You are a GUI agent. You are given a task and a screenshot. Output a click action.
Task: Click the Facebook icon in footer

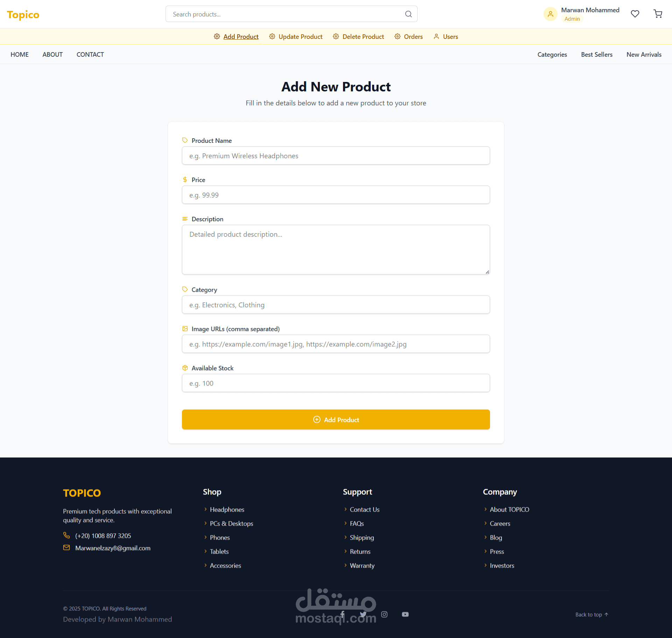click(342, 614)
